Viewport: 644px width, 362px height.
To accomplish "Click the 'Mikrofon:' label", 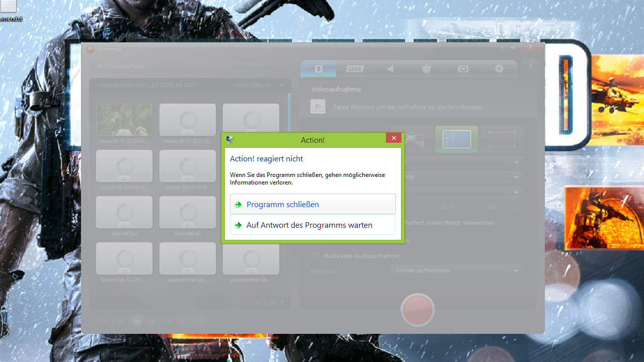I will pos(324,271).
